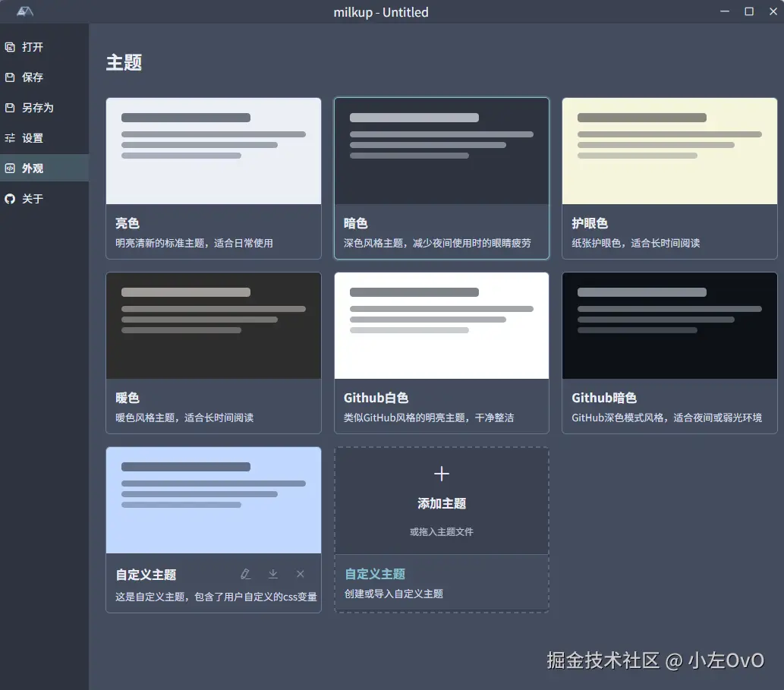Click description 纸张护眼色，适合长时间阅读
Image resolution: width=784 pixels, height=690 pixels.
[x=636, y=243]
